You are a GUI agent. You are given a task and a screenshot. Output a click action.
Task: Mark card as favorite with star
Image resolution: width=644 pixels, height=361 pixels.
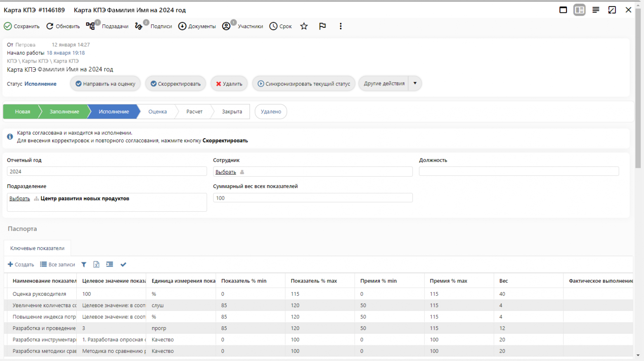[304, 26]
